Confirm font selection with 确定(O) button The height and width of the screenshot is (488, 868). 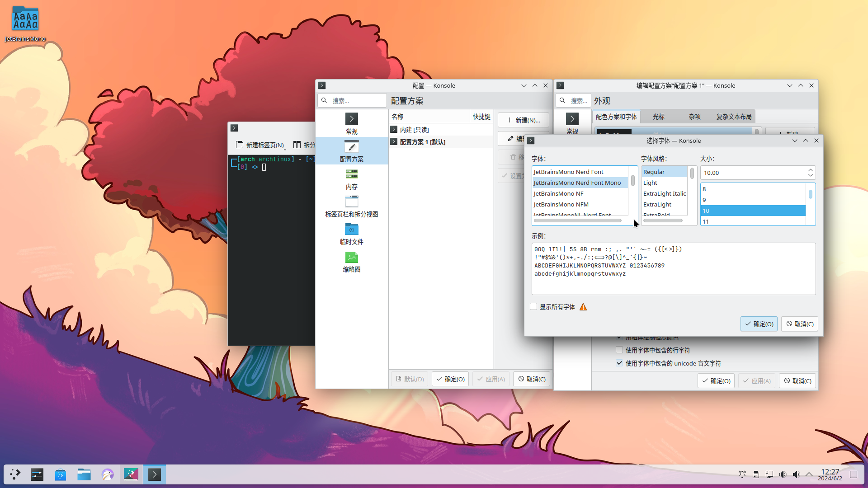click(x=759, y=324)
